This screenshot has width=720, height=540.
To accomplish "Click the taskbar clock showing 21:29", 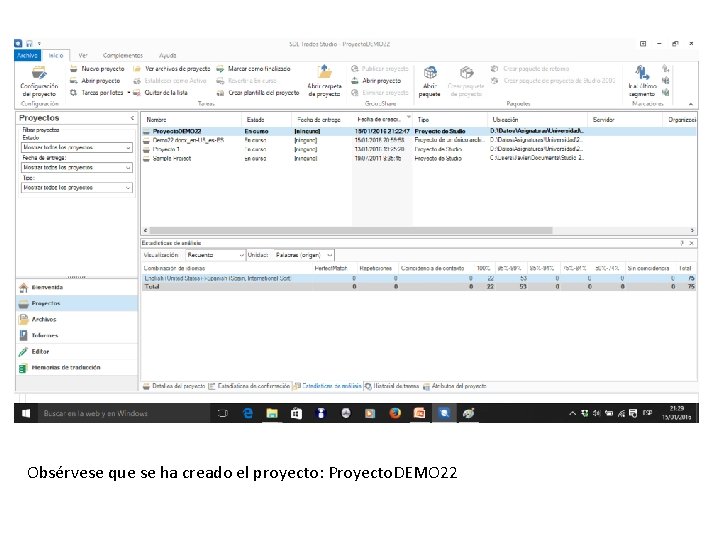I will click(x=677, y=413).
